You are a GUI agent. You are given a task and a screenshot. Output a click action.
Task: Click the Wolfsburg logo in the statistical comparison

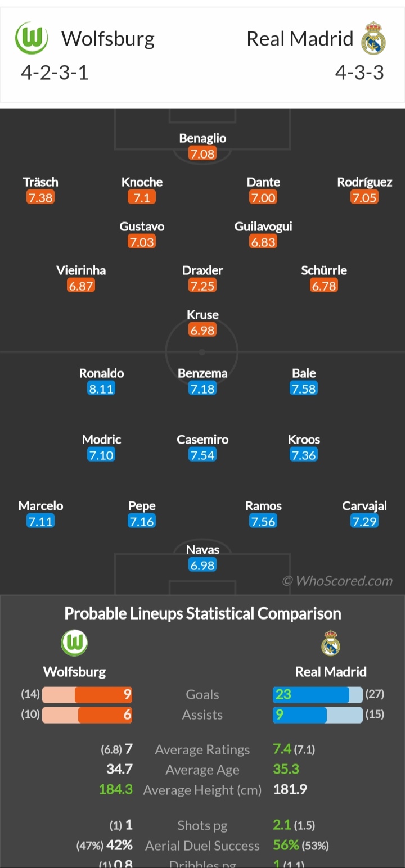[74, 643]
